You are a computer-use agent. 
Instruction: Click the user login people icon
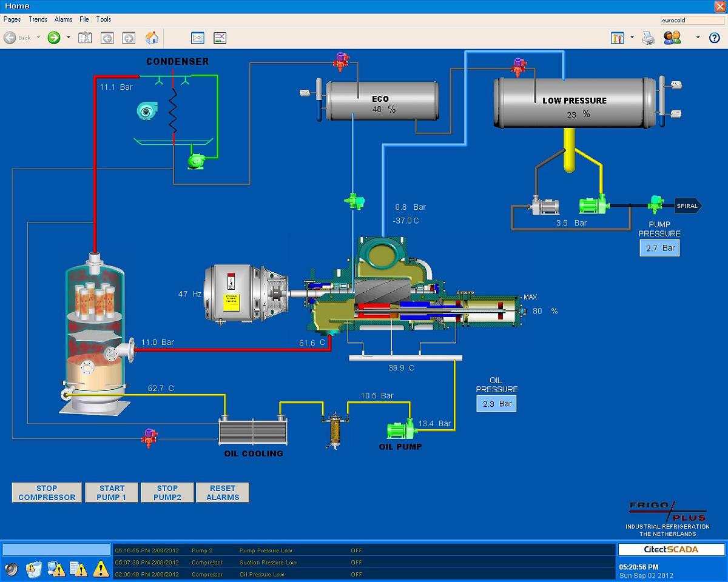click(x=672, y=38)
